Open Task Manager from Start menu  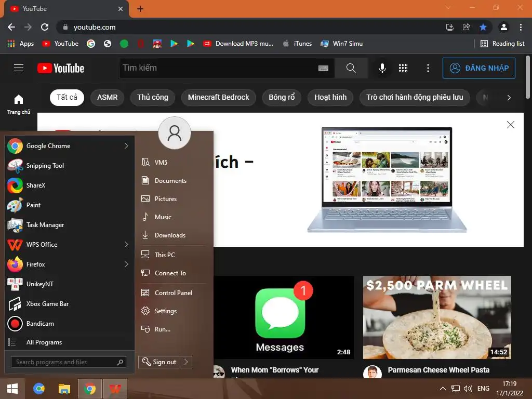coord(70,224)
